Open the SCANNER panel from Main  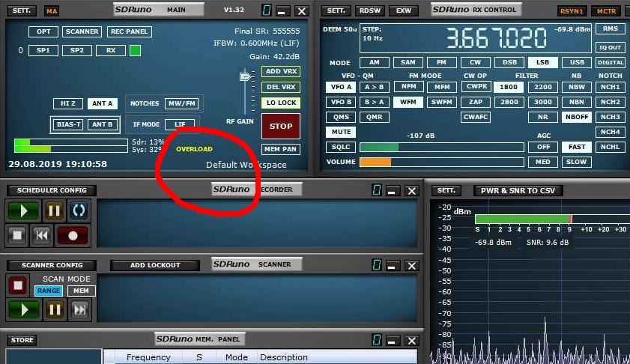click(82, 31)
